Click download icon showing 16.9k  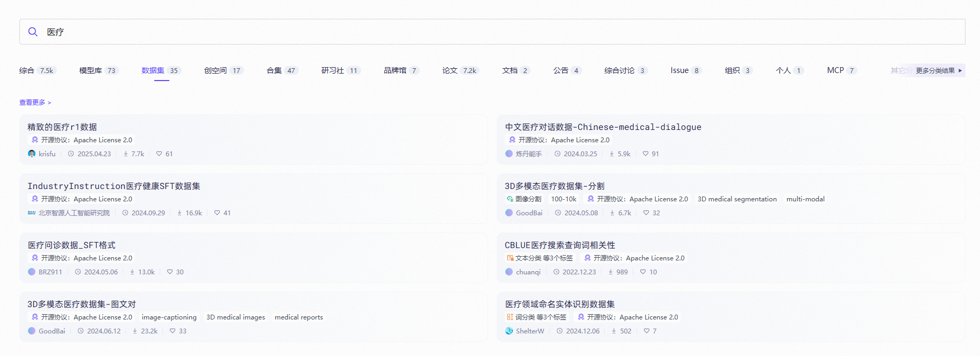pos(180,213)
